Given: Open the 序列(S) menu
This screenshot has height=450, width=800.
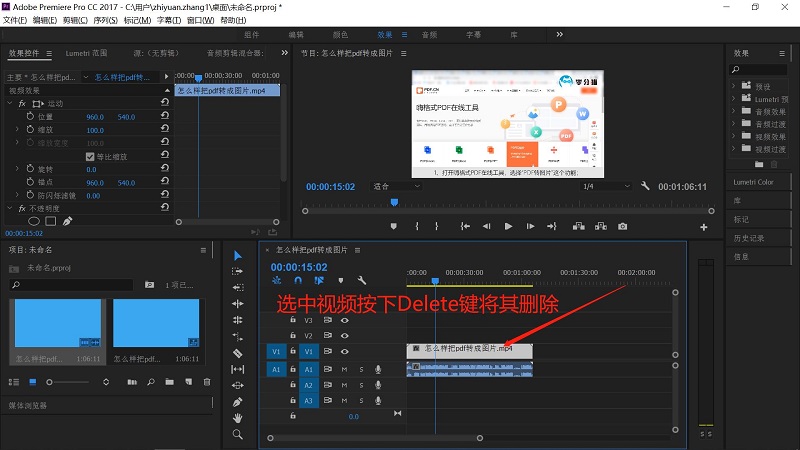Looking at the screenshot, I should (106, 20).
